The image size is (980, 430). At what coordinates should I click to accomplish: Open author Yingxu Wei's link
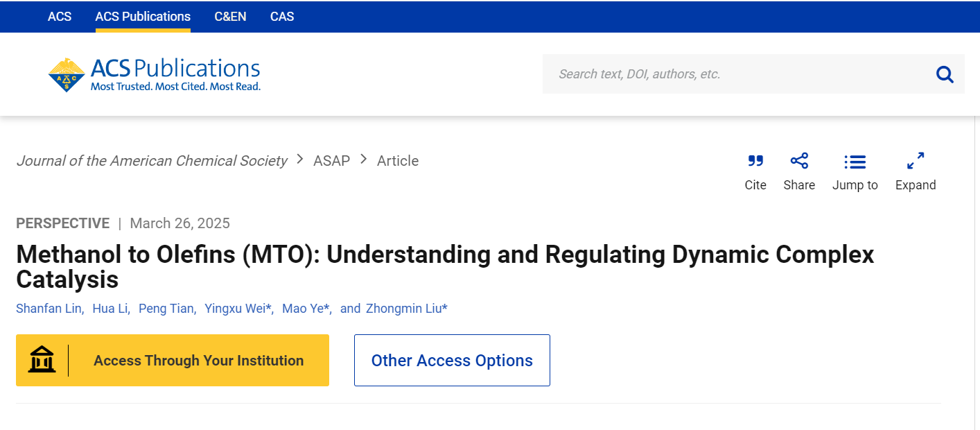click(x=238, y=309)
